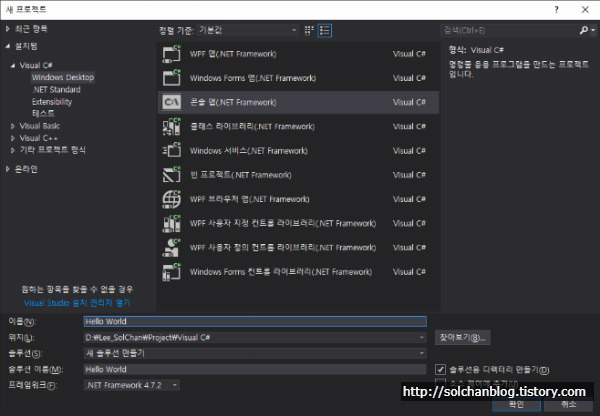This screenshot has height=416, width=600.
Task: Open the 정렬 기준 sort dropdown
Action: [x=248, y=30]
